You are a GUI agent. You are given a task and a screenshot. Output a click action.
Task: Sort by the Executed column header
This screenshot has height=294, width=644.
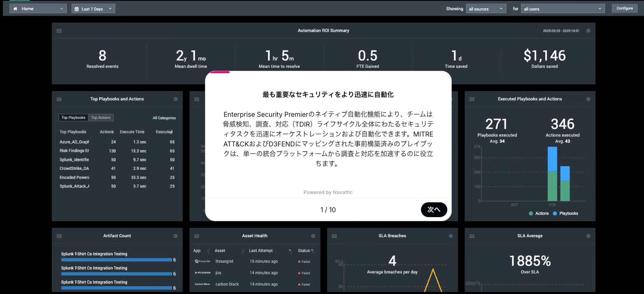point(164,132)
